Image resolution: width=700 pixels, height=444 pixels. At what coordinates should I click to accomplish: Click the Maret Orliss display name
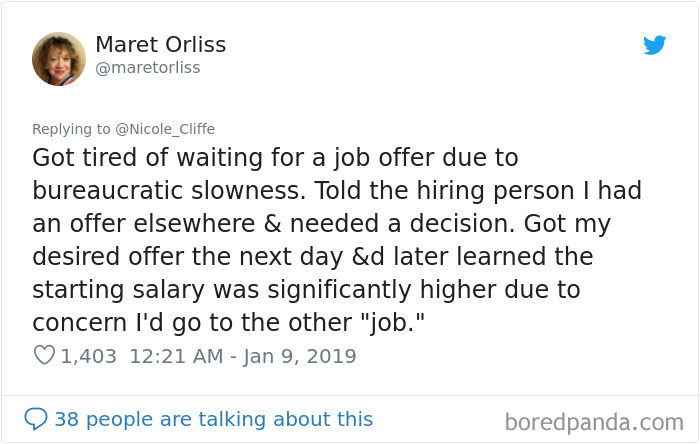(x=161, y=44)
